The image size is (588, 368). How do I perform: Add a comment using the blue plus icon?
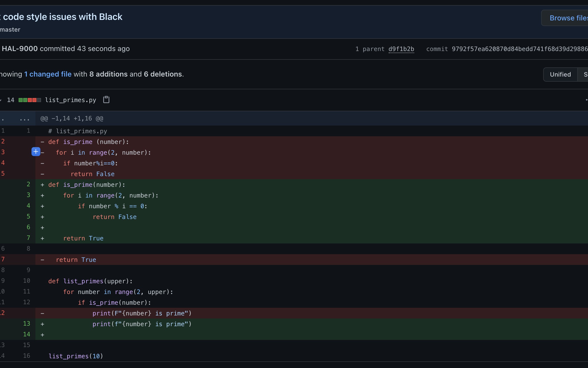click(x=35, y=152)
